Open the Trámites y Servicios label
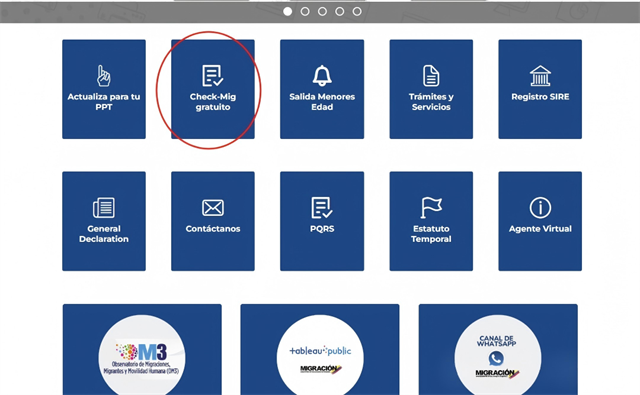This screenshot has width=640, height=395. (431, 102)
